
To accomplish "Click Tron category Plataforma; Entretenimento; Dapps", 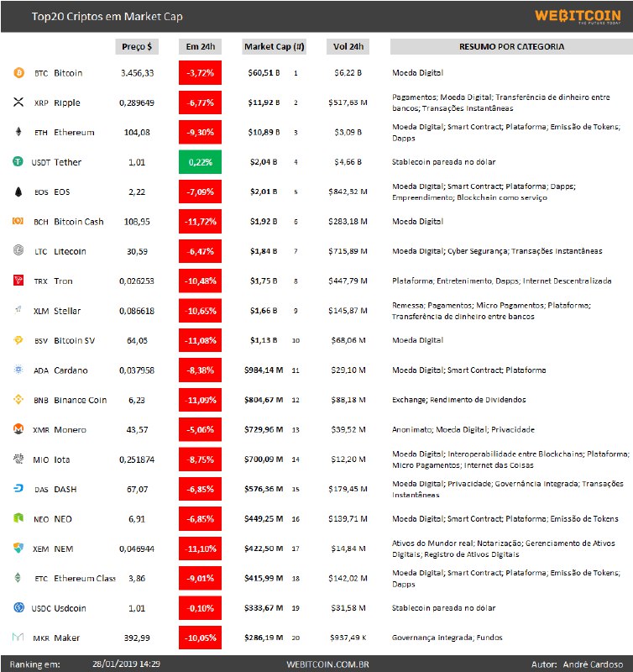I will coord(501,281).
